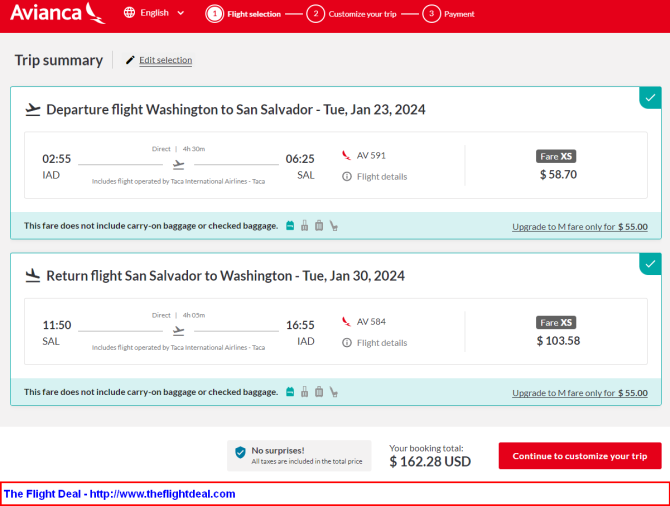This screenshot has height=506, width=670.
Task: Click the personal item bag icon in departure fare
Action: [290, 226]
